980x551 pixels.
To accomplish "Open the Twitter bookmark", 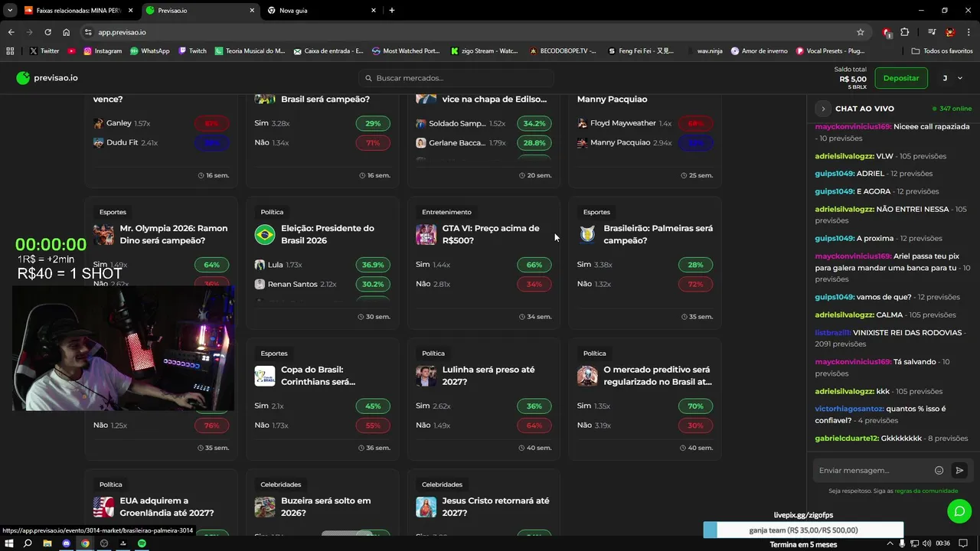I will click(44, 51).
